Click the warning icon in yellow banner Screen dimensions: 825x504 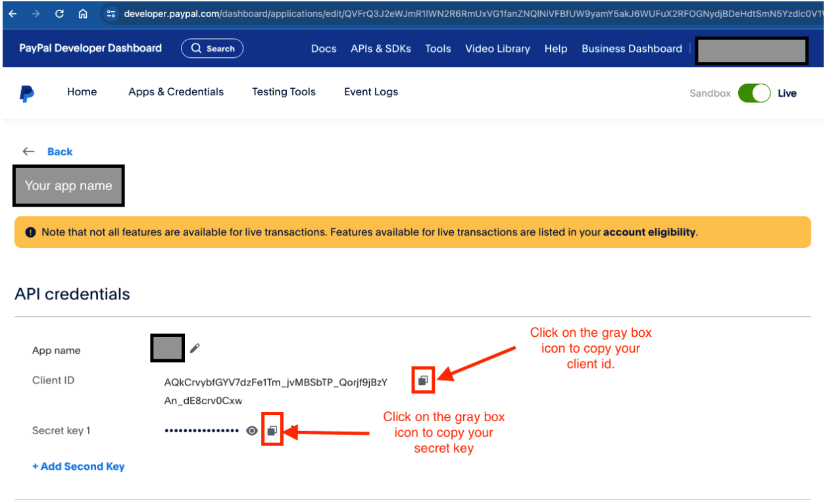[x=30, y=232]
